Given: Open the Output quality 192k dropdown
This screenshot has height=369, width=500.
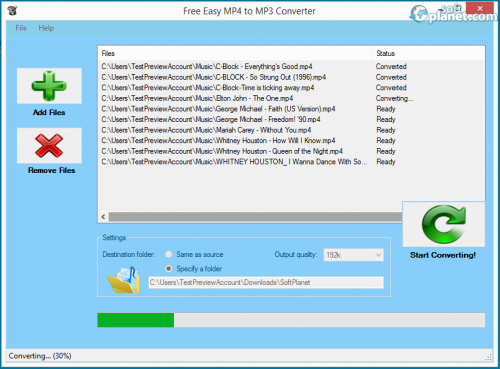Looking at the screenshot, I should (353, 255).
